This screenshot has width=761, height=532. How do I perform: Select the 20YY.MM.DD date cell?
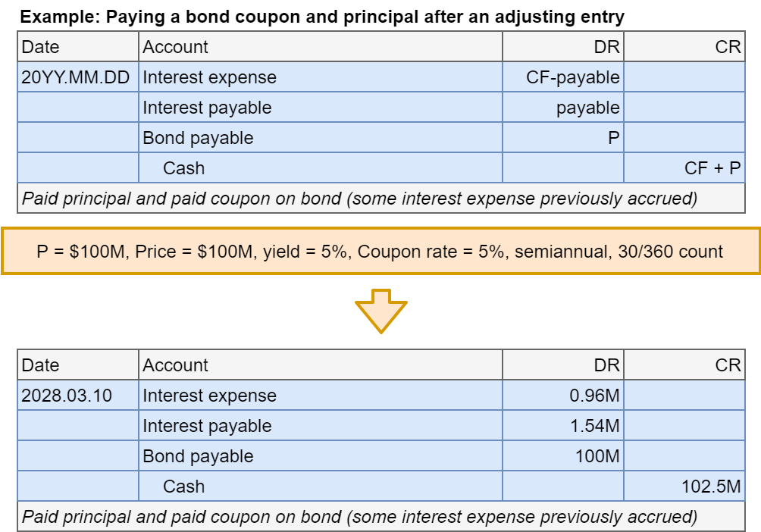(76, 77)
